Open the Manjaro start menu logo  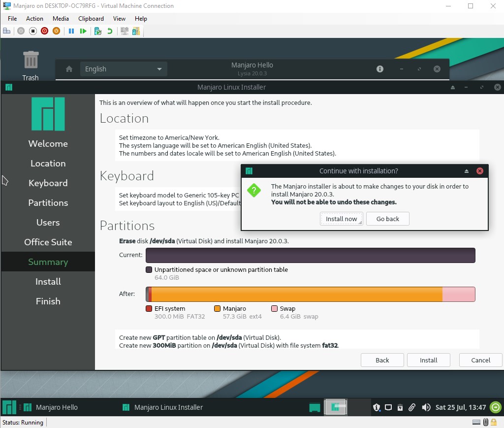coord(9,407)
